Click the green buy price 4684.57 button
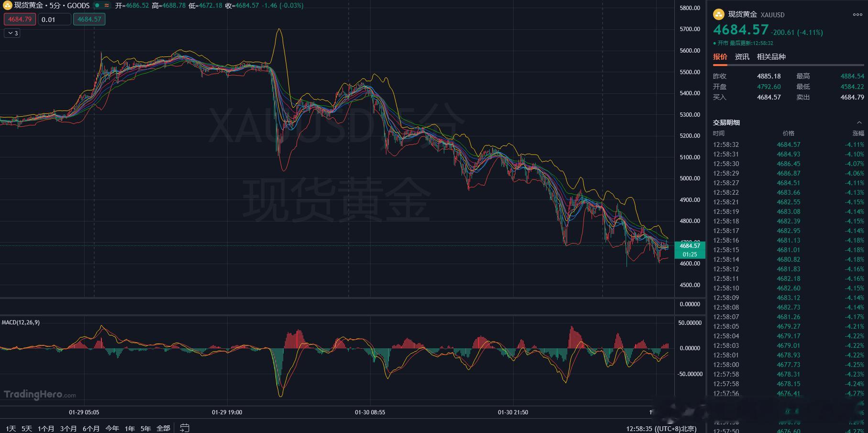 click(x=89, y=19)
